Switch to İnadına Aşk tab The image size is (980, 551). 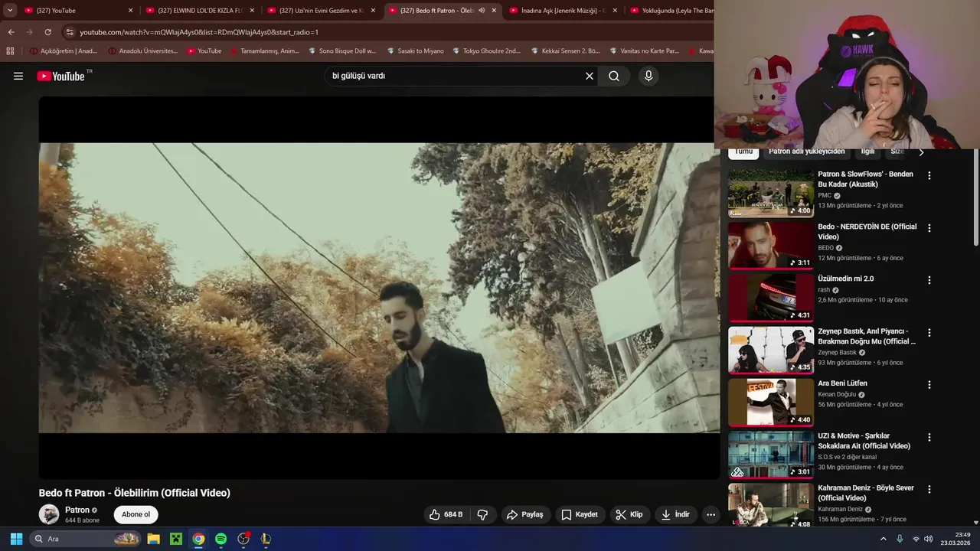point(563,11)
